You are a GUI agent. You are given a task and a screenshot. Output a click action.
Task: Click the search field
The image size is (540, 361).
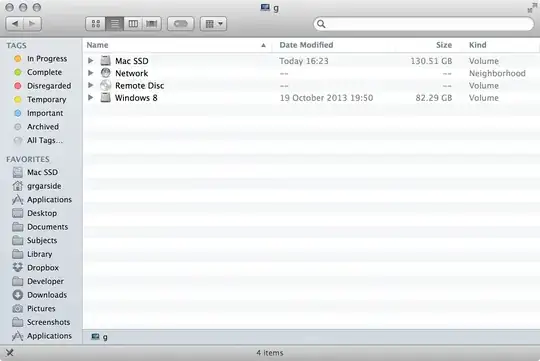coord(423,24)
